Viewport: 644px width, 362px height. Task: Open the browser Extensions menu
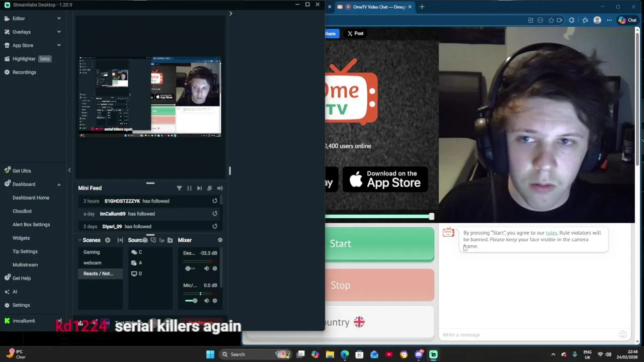(x=572, y=20)
